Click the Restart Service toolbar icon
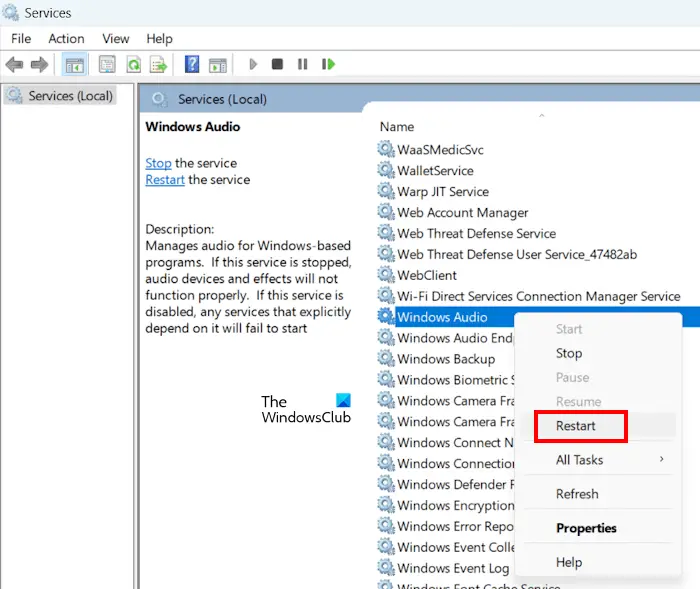Viewport: 700px width, 589px height. pos(328,65)
